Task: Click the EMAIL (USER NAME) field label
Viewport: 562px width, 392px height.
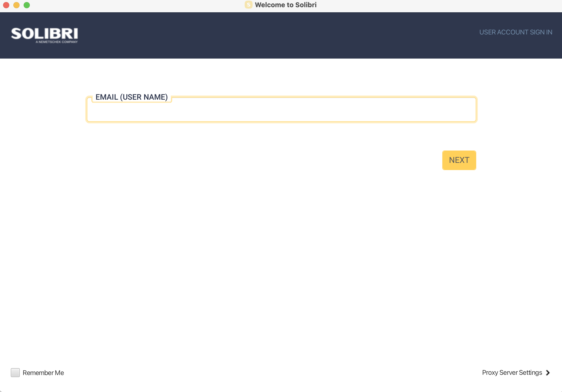Action: click(132, 97)
